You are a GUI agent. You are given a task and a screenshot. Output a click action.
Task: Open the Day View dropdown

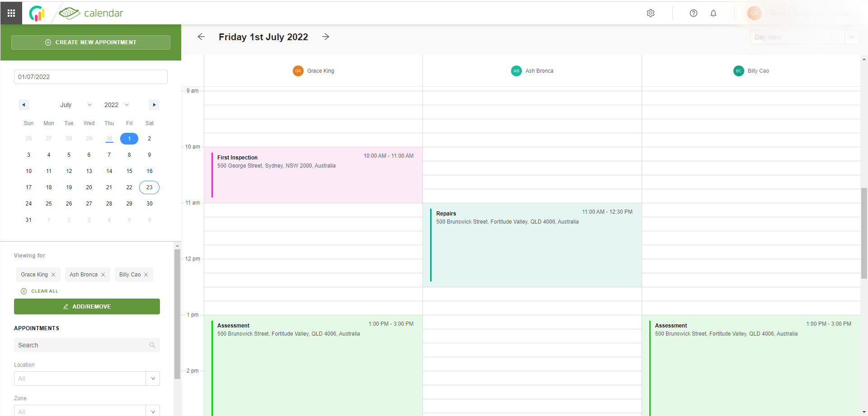tap(804, 37)
